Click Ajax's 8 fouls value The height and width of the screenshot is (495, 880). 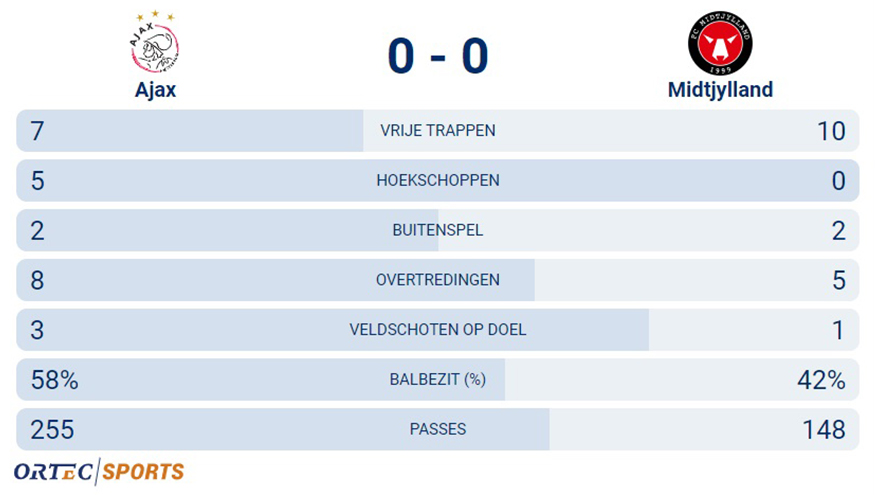click(38, 280)
